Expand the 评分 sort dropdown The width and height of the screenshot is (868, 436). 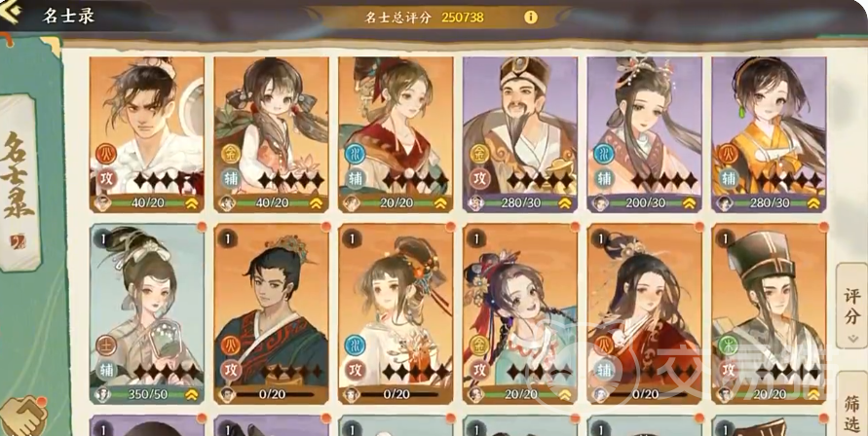tap(852, 306)
